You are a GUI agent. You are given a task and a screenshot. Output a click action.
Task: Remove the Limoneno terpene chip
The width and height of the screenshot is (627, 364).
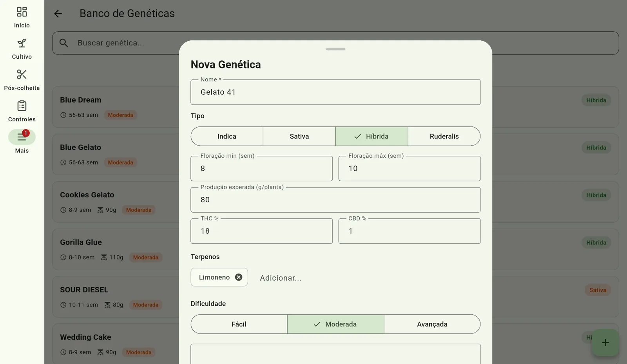point(239,277)
